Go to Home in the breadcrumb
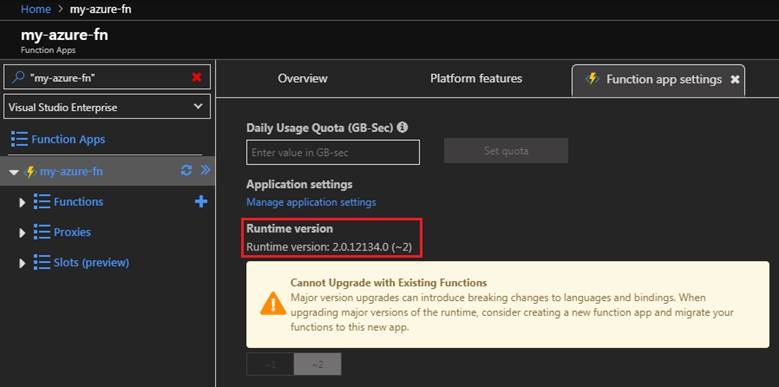The width and height of the screenshot is (779, 387). pyautogui.click(x=36, y=9)
